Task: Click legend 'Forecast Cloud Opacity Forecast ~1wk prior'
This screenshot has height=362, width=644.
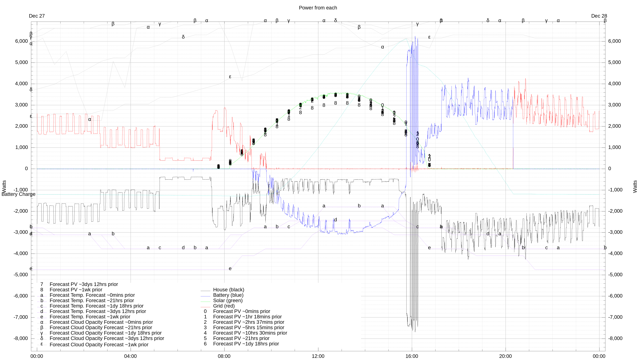Action: [x=93, y=345]
